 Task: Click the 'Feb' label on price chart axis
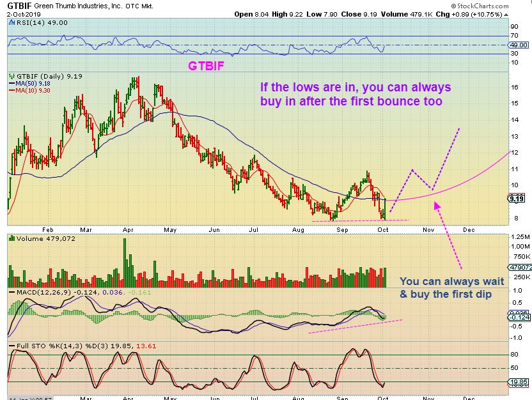point(48,230)
